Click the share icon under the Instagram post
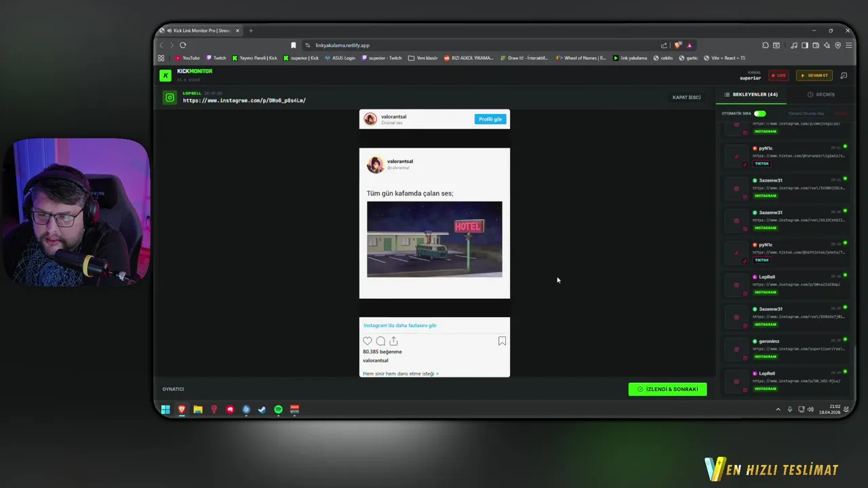The height and width of the screenshot is (488, 868). (393, 341)
